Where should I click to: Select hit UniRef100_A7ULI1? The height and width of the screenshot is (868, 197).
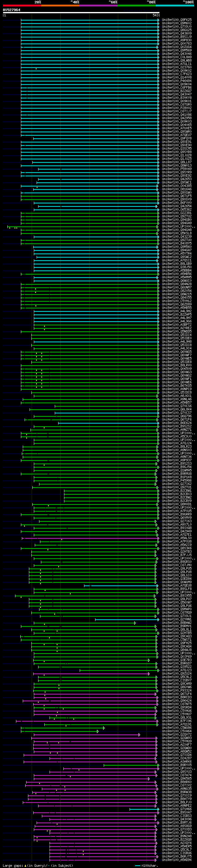click(x=177, y=64)
